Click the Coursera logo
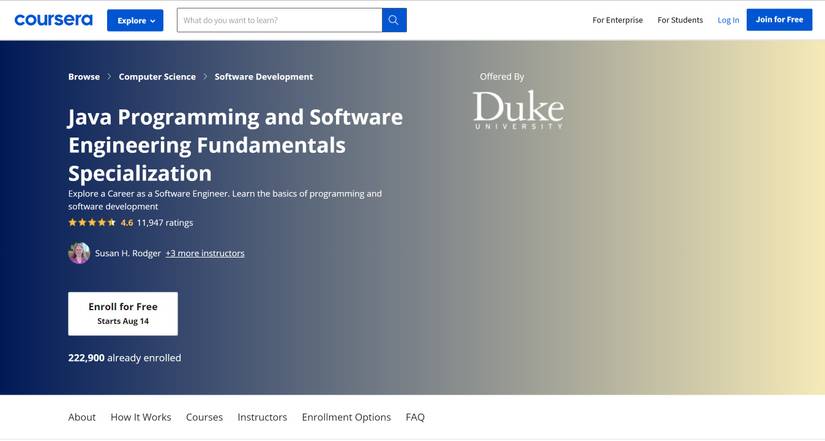Viewport: 825px width, 441px height. coord(53,20)
